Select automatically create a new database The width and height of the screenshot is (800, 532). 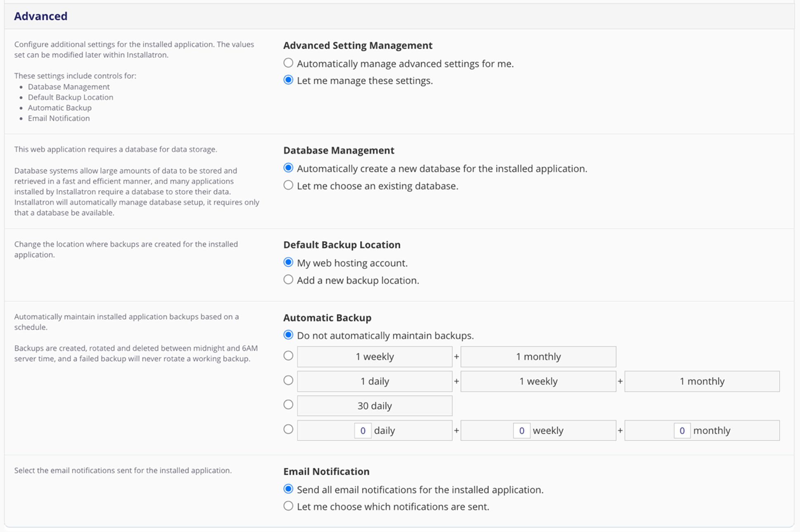point(288,168)
